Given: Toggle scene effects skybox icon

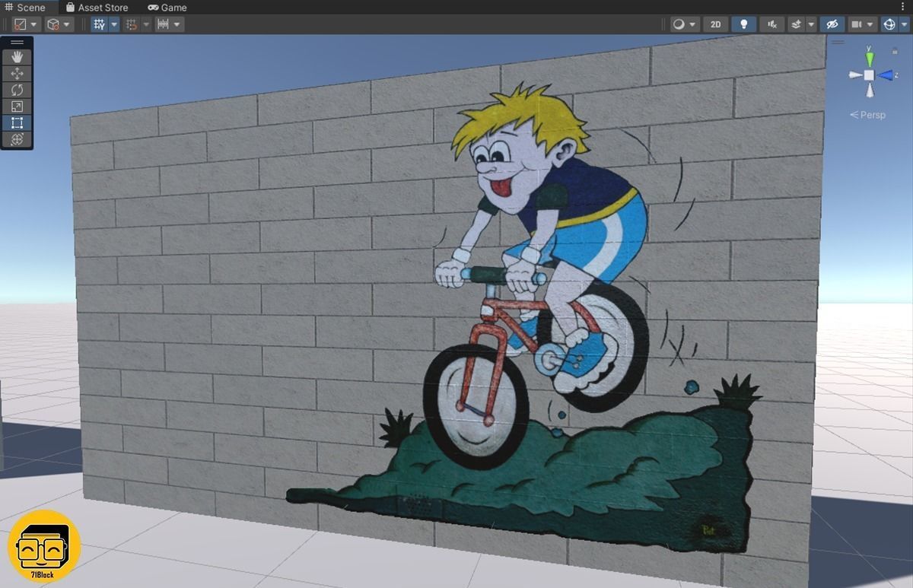Looking at the screenshot, I should pyautogui.click(x=796, y=24).
